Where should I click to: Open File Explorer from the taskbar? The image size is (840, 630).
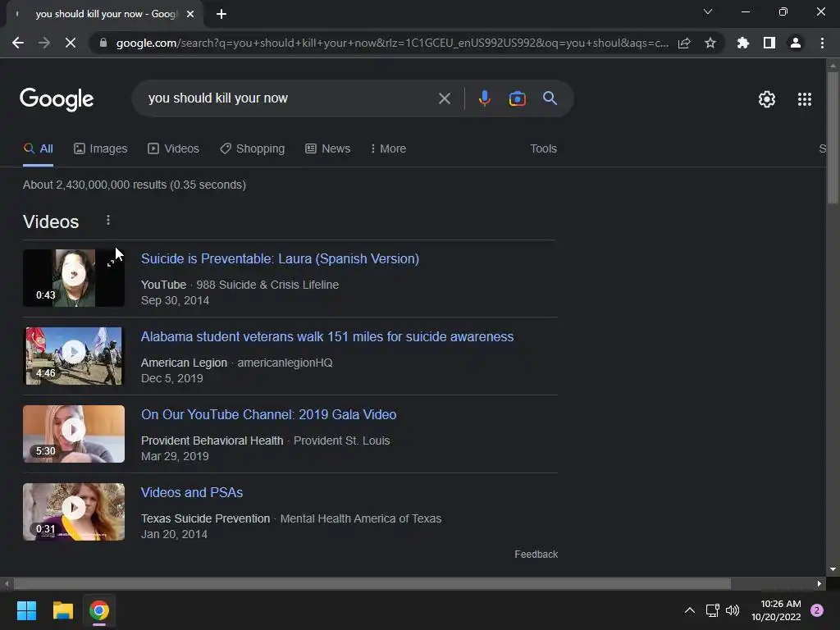point(62,610)
